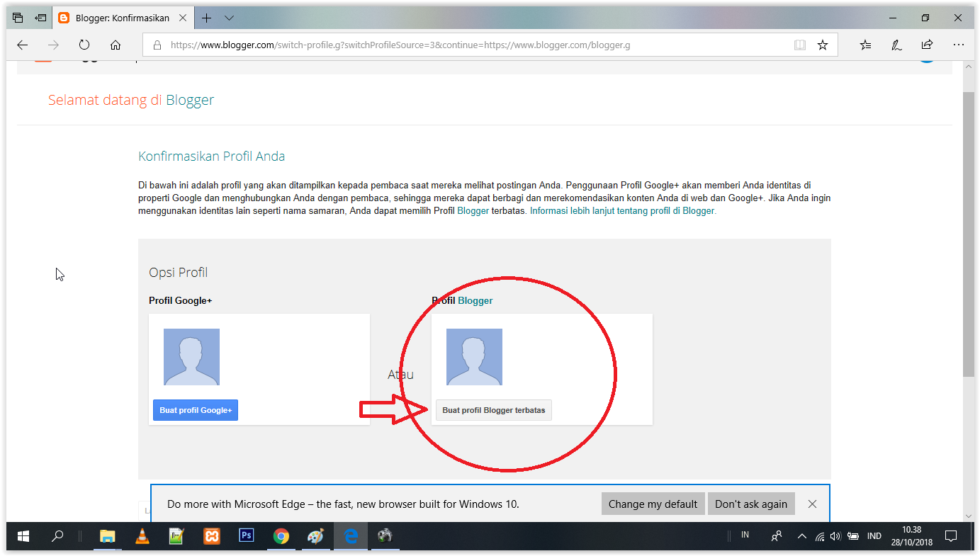
Task: Go to the Home page icon
Action: [116, 45]
